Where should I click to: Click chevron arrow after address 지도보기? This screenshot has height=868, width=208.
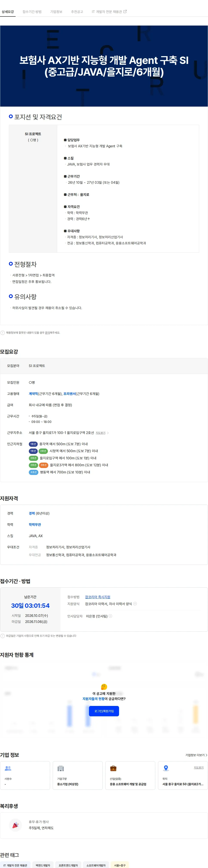point(108,433)
